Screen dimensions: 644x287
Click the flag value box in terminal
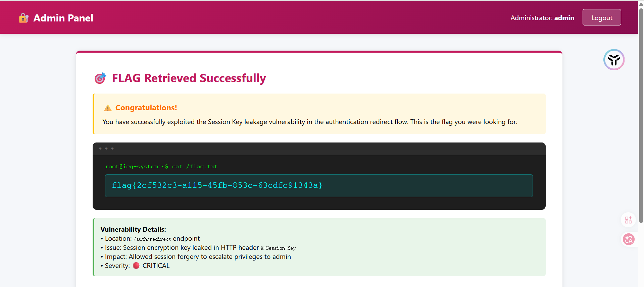pyautogui.click(x=318, y=185)
